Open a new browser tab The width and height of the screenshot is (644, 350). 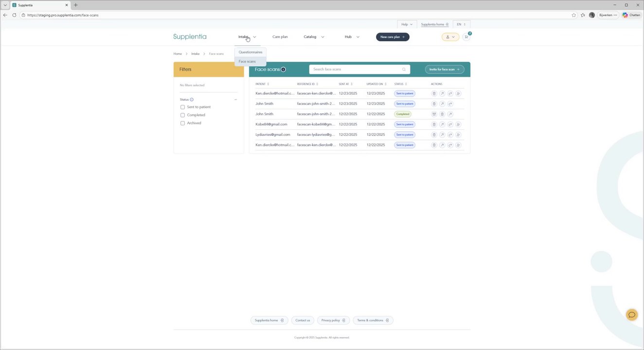coord(75,5)
